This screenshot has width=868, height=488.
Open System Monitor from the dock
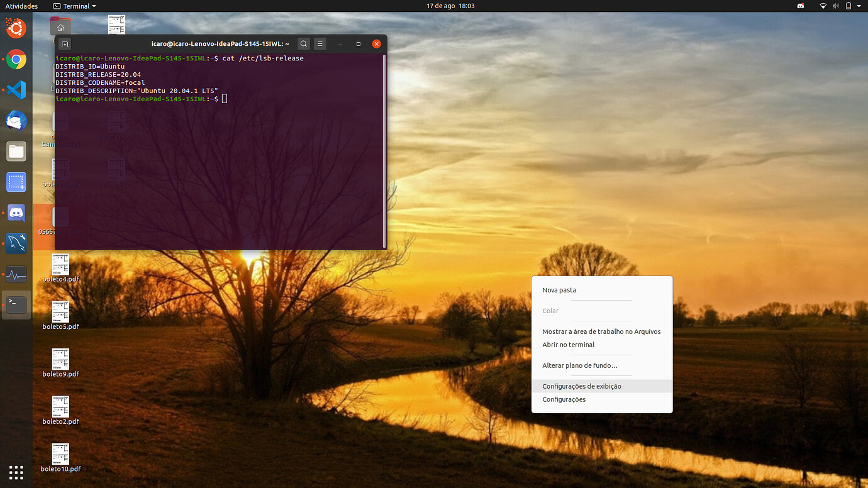coord(16,275)
